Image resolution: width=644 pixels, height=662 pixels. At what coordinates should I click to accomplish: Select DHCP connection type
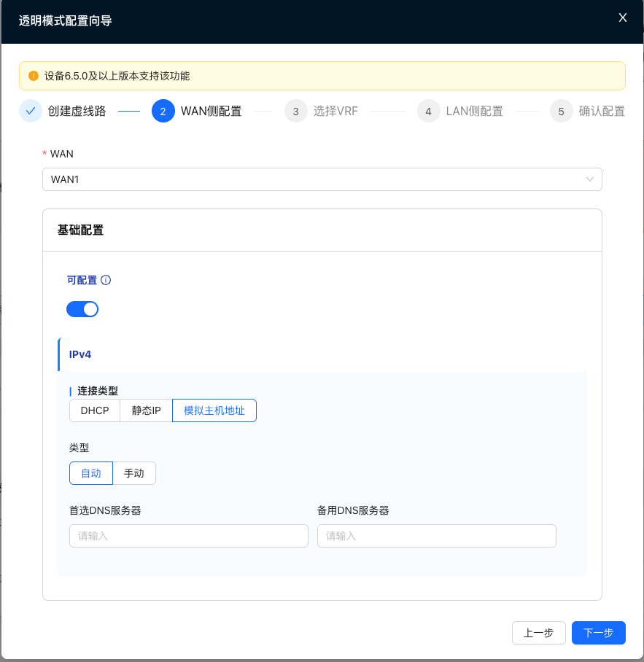pyautogui.click(x=95, y=410)
